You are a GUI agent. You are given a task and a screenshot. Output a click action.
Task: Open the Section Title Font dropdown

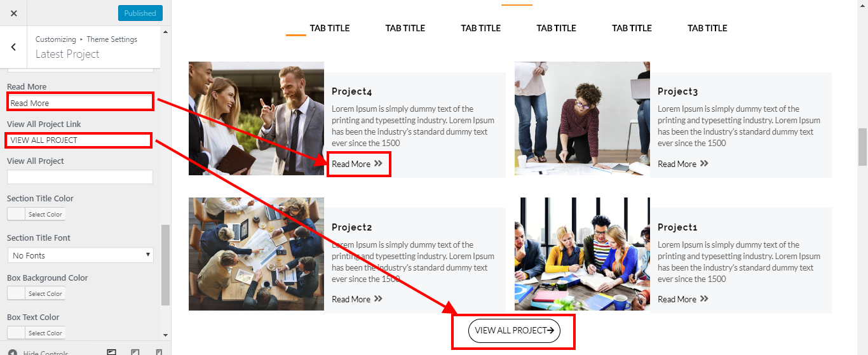pos(80,255)
